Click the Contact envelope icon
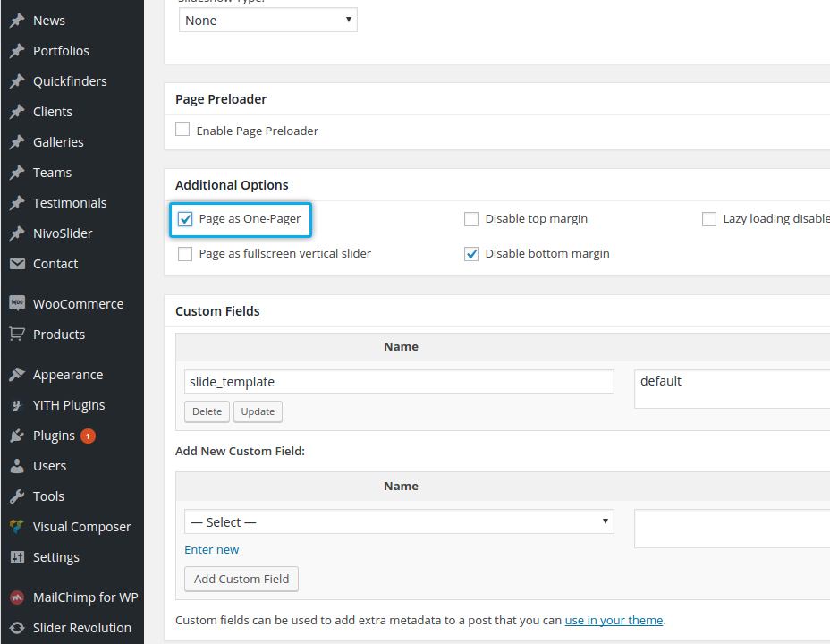This screenshot has width=830, height=644. 17,264
